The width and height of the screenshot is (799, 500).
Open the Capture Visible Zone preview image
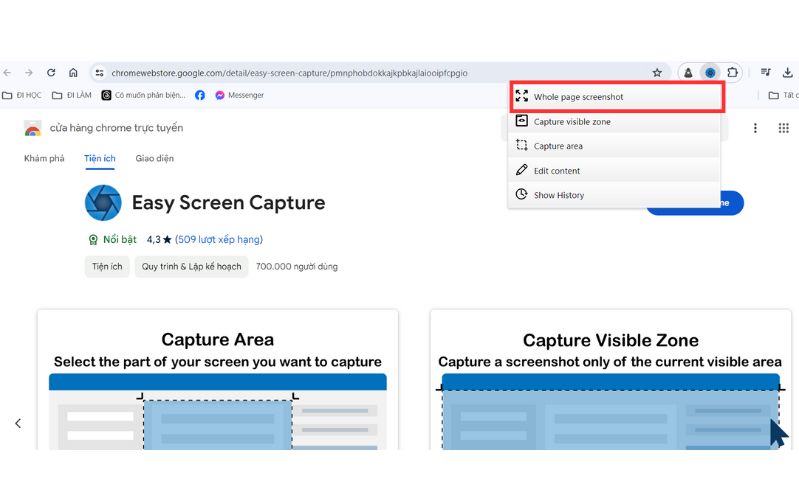coord(610,380)
